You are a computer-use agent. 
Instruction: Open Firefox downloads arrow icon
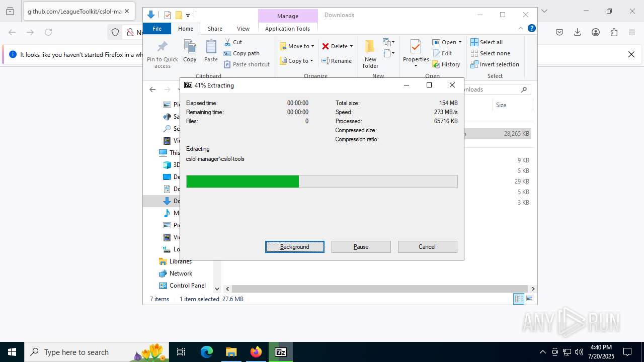578,32
